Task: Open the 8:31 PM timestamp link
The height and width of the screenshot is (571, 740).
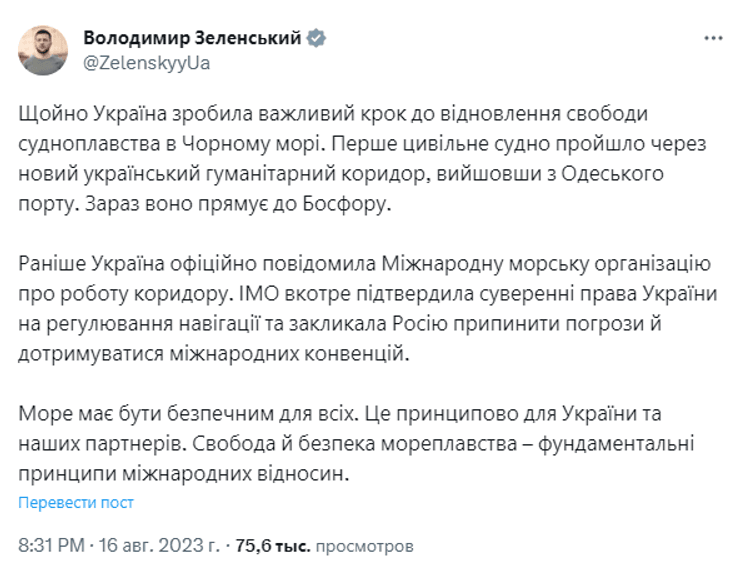Action: click(52, 547)
